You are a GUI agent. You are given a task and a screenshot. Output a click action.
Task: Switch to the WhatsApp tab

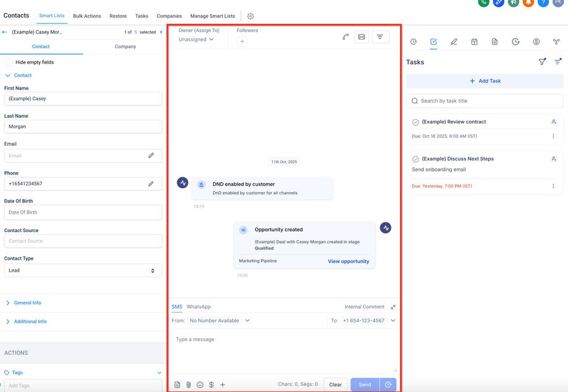tap(199, 307)
